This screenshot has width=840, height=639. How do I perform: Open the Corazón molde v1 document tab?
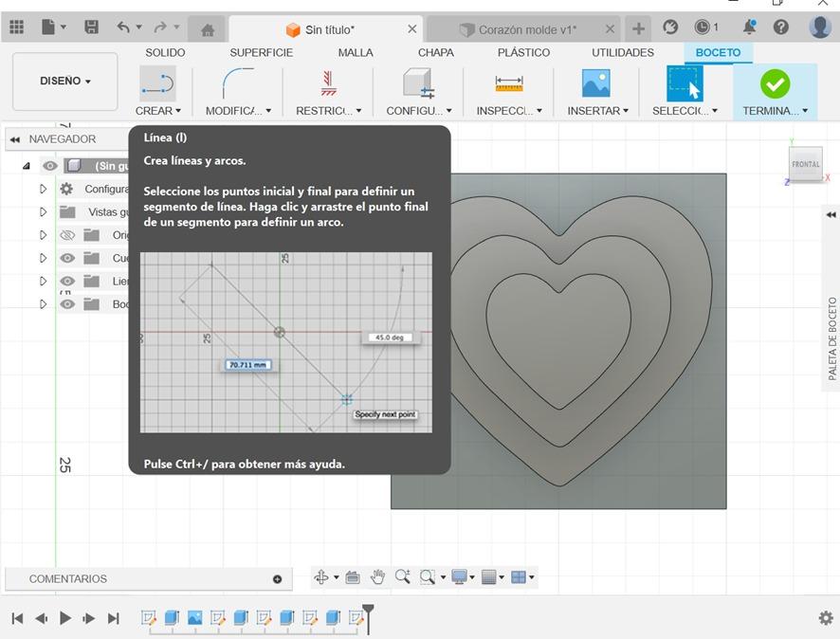[521, 29]
